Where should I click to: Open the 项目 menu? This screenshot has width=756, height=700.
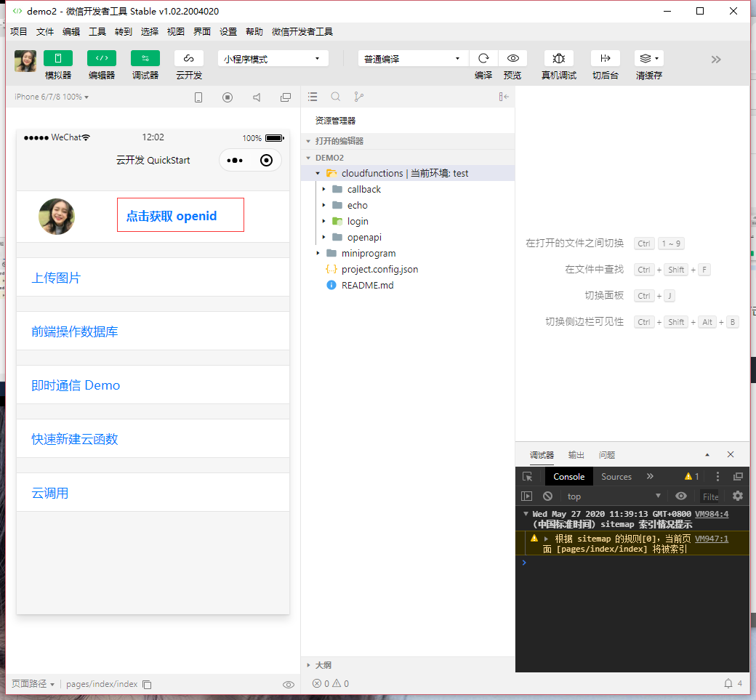19,32
